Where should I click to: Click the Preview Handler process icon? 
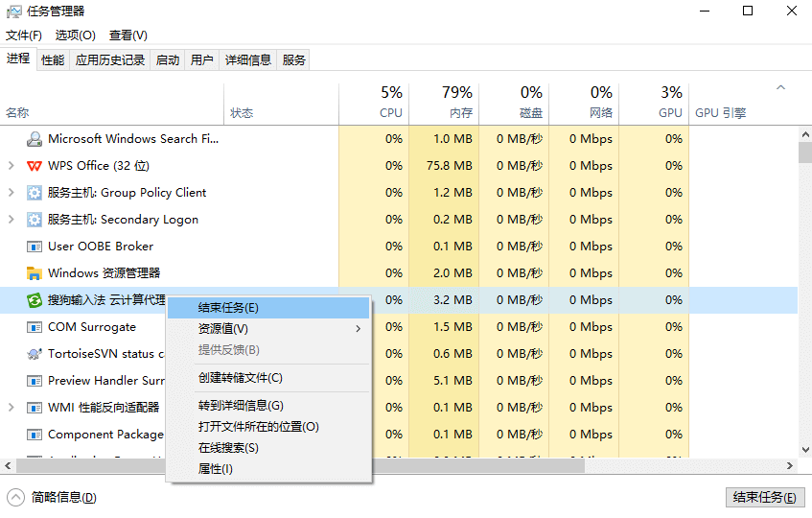click(x=35, y=381)
